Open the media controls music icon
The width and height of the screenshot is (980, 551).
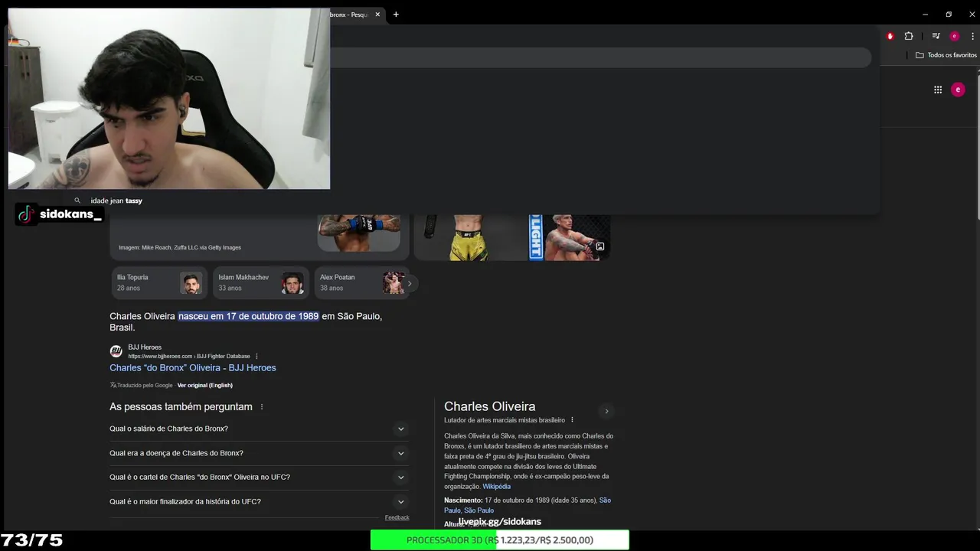936,36
